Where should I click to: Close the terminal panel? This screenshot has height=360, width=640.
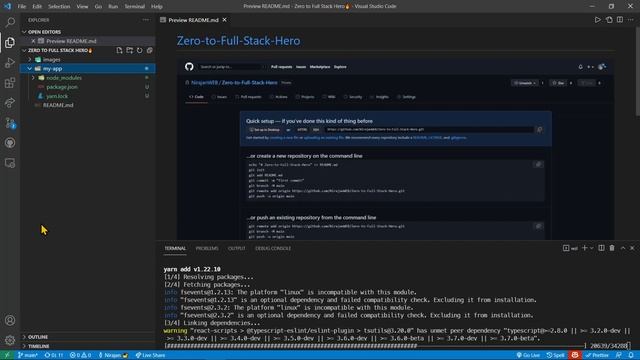pyautogui.click(x=632, y=248)
